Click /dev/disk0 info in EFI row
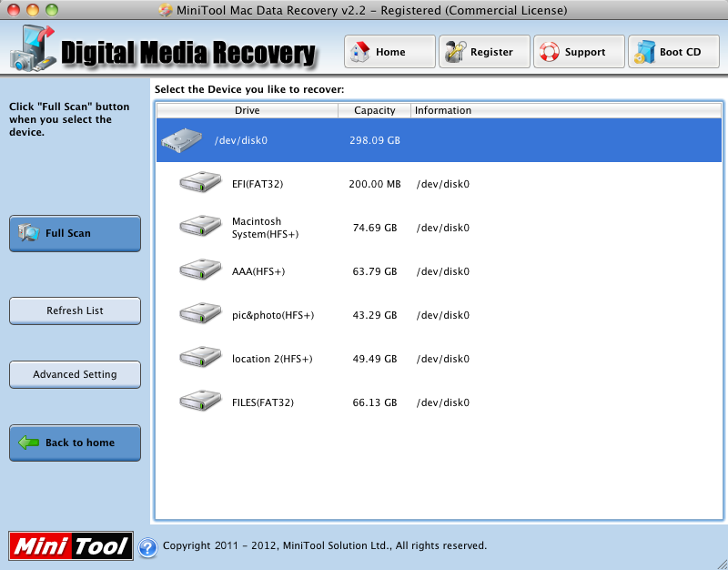The height and width of the screenshot is (570, 728). pos(443,184)
